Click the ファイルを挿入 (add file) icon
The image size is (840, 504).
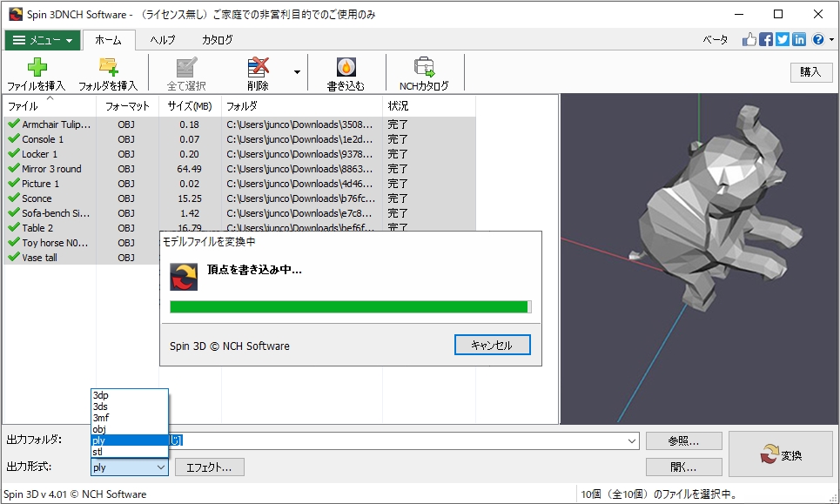pos(37,68)
